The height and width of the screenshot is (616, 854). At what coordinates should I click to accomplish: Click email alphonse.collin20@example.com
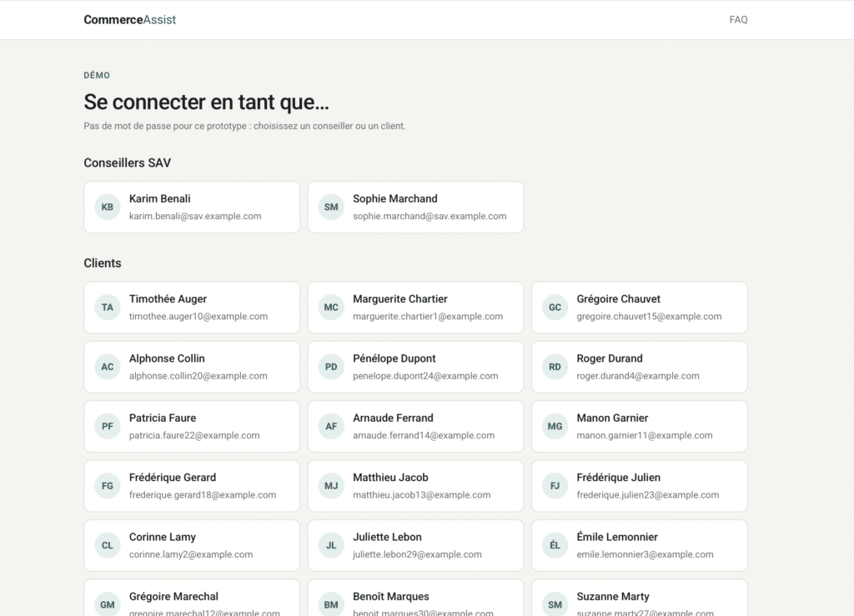click(x=198, y=376)
